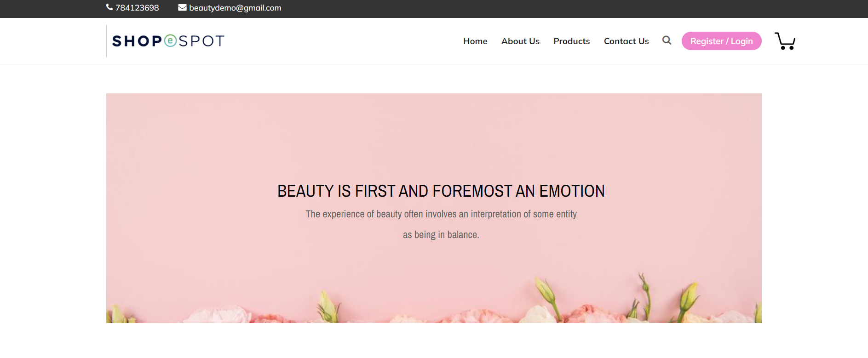Click the envelope icon beside the email
Image resolution: width=868 pixels, height=358 pixels.
coord(182,7)
